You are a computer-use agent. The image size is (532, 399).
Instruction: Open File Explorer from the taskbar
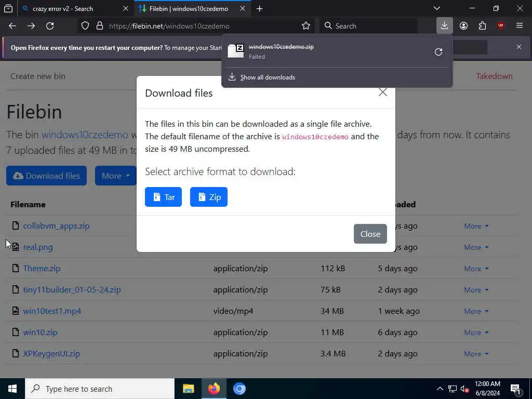coord(188,389)
